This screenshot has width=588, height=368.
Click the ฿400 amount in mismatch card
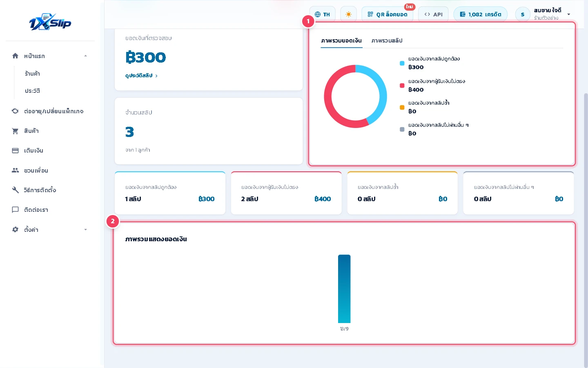click(x=323, y=199)
